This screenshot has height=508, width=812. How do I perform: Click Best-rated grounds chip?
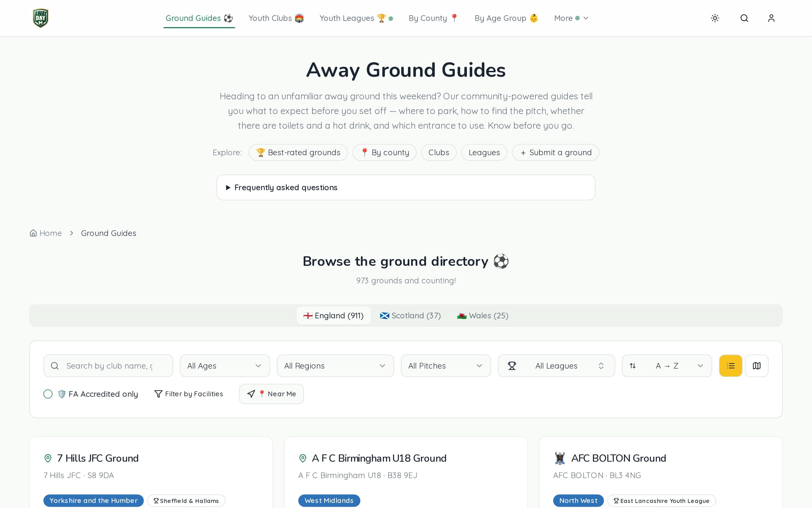point(298,152)
